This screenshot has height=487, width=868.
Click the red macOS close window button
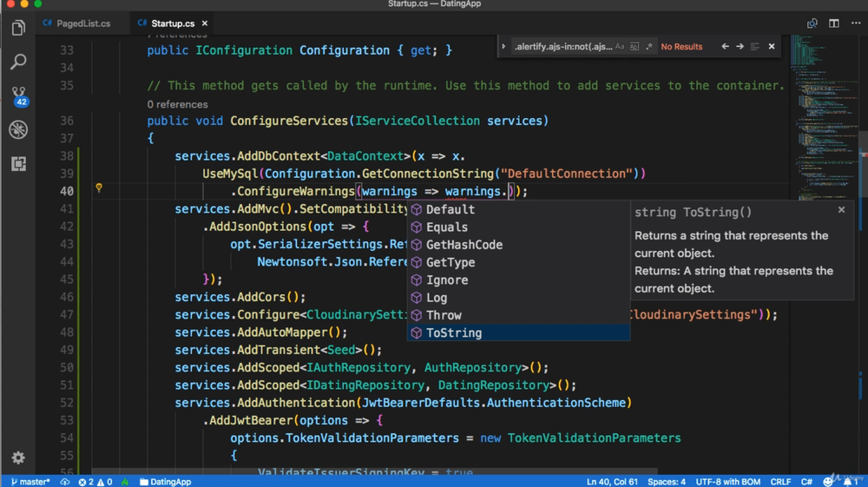10,3
